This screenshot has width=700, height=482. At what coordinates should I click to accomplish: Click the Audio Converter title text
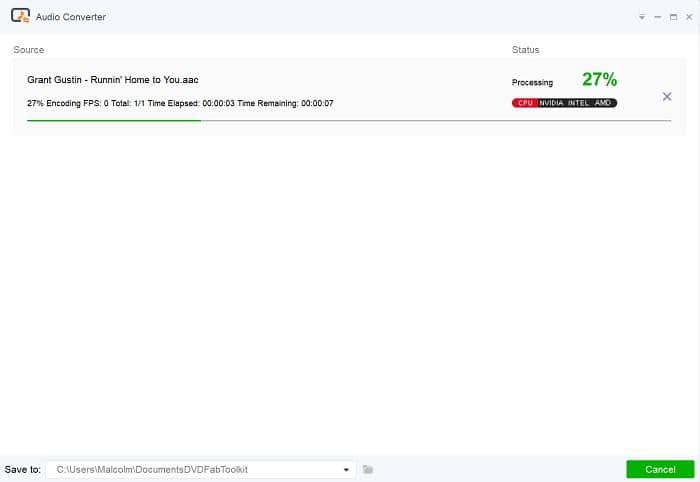pyautogui.click(x=71, y=17)
